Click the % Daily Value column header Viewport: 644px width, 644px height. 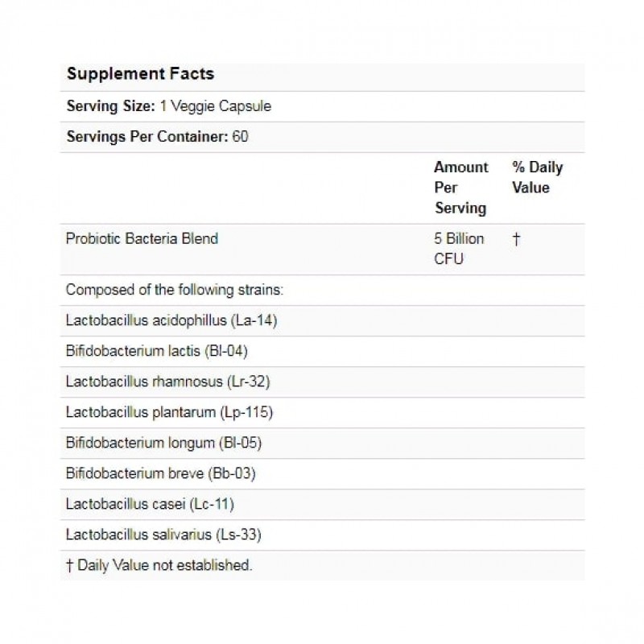point(537,177)
